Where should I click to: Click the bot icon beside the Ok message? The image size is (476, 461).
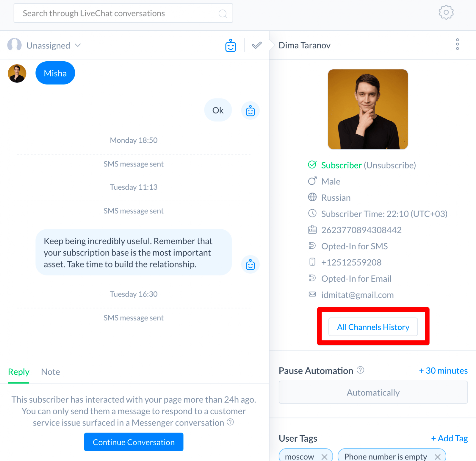click(250, 110)
